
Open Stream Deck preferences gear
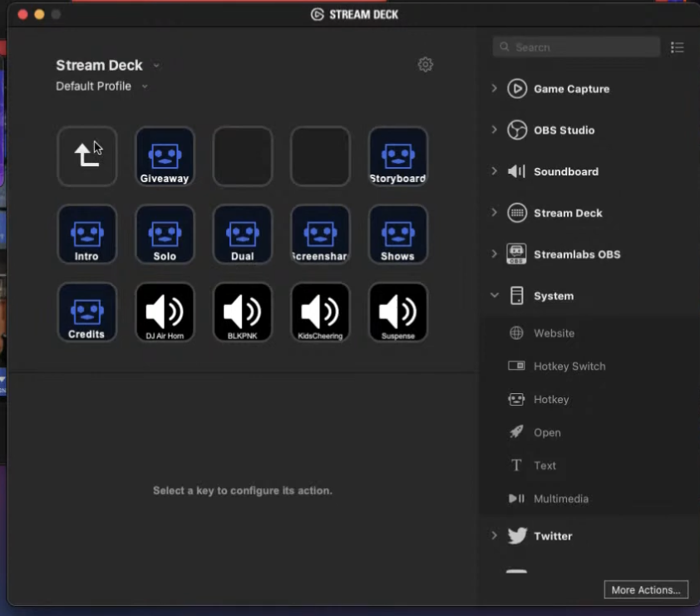pyautogui.click(x=425, y=65)
